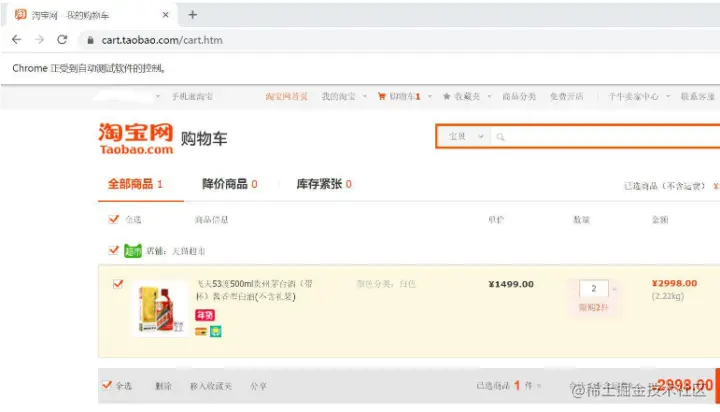720x412 pixels.
Task: Open the 飞天53度500ml product title link
Action: pyautogui.click(x=254, y=290)
